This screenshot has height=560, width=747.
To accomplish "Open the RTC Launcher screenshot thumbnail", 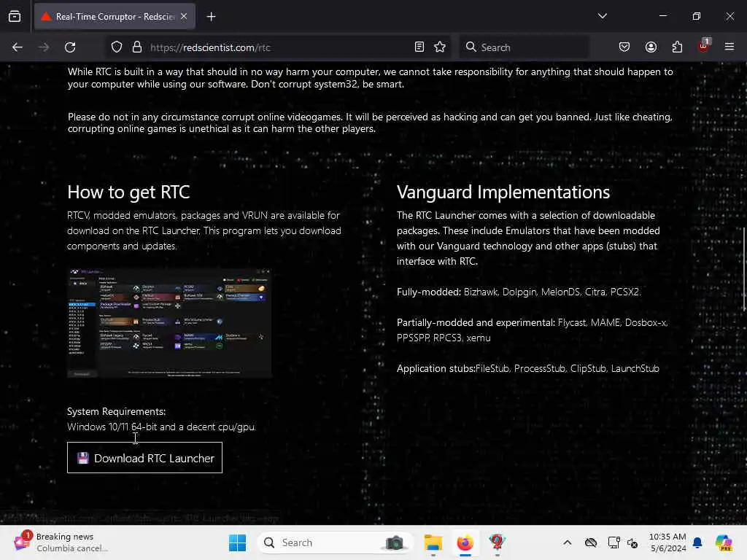I will point(169,323).
